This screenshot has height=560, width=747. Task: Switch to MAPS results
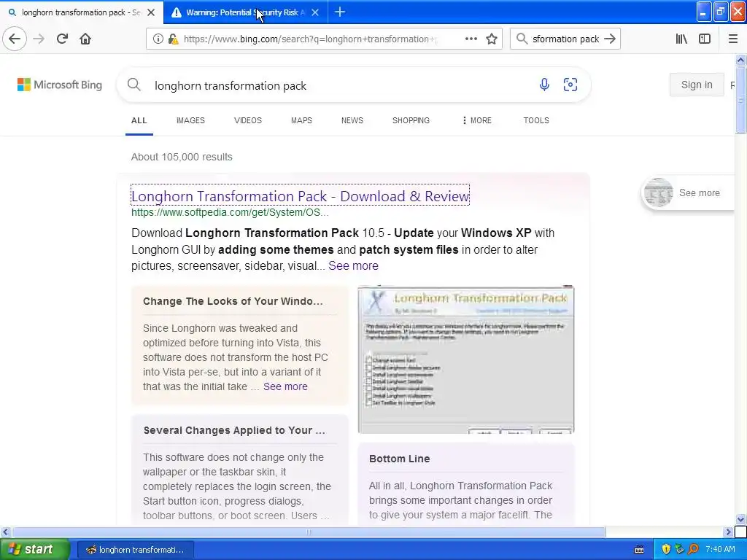[301, 120]
